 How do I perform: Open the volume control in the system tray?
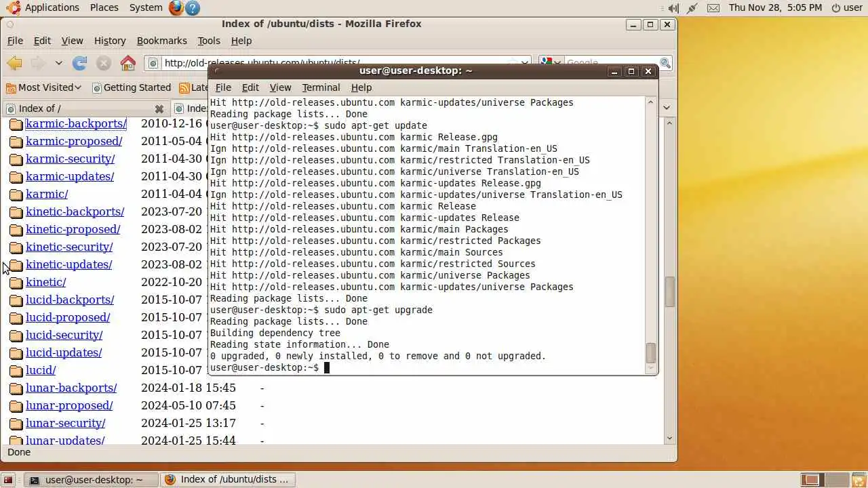point(673,8)
